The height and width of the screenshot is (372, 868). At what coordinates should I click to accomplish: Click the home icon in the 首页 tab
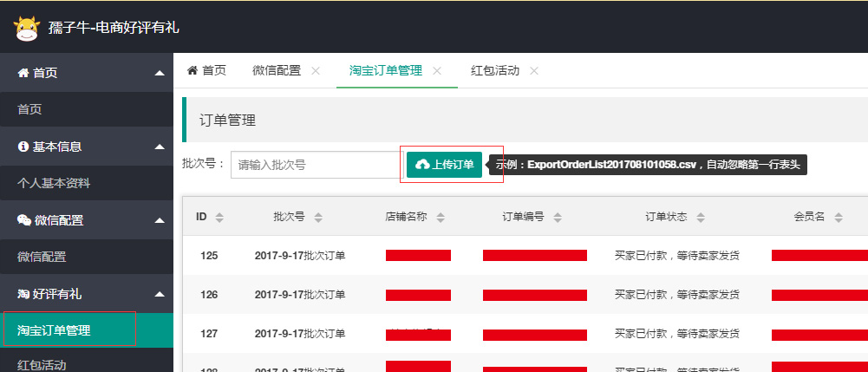coord(193,70)
